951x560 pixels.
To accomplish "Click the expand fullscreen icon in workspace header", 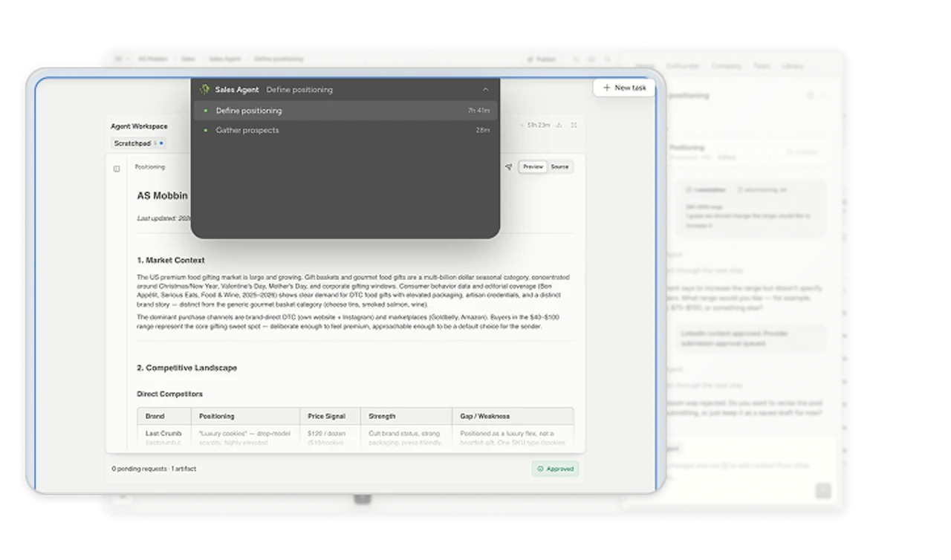I will (574, 125).
